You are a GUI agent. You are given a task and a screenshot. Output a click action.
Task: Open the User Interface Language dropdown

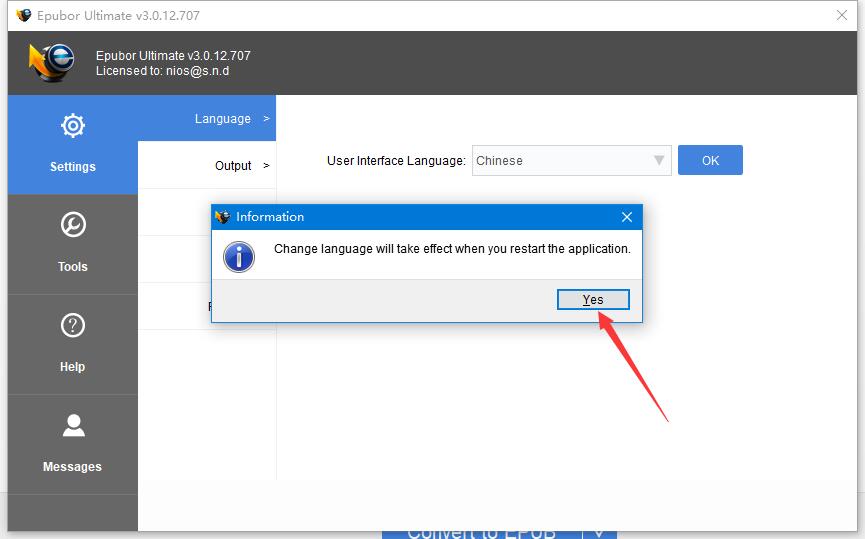(x=572, y=161)
